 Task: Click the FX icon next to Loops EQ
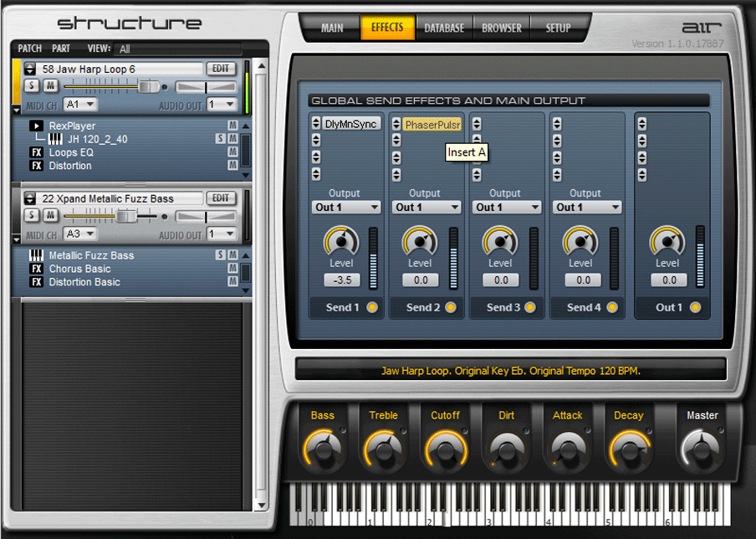tap(36, 153)
